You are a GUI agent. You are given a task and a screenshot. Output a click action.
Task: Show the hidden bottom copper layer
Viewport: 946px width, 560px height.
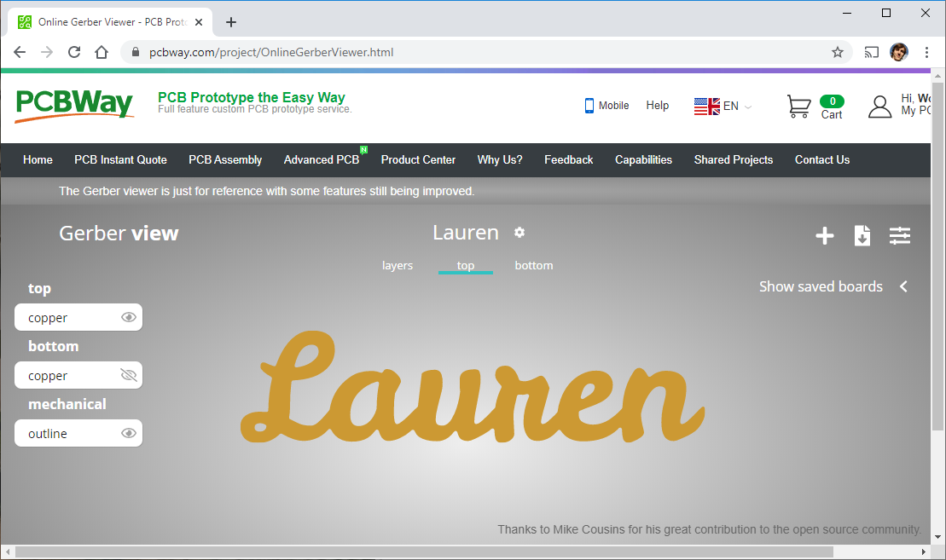tap(129, 375)
